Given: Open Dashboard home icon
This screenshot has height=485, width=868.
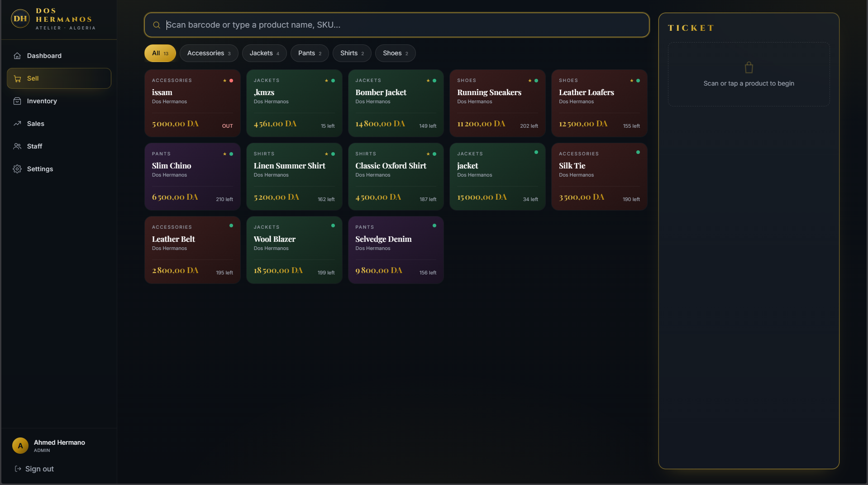Looking at the screenshot, I should coord(17,56).
